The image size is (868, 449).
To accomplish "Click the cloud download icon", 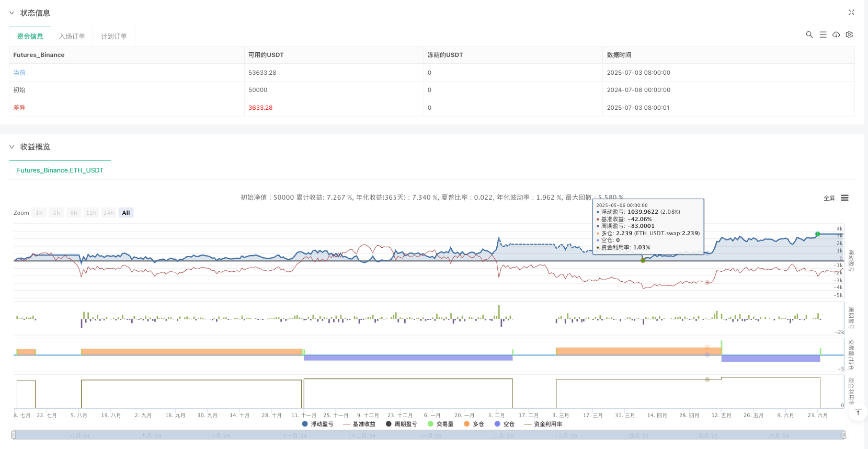I will (x=836, y=34).
